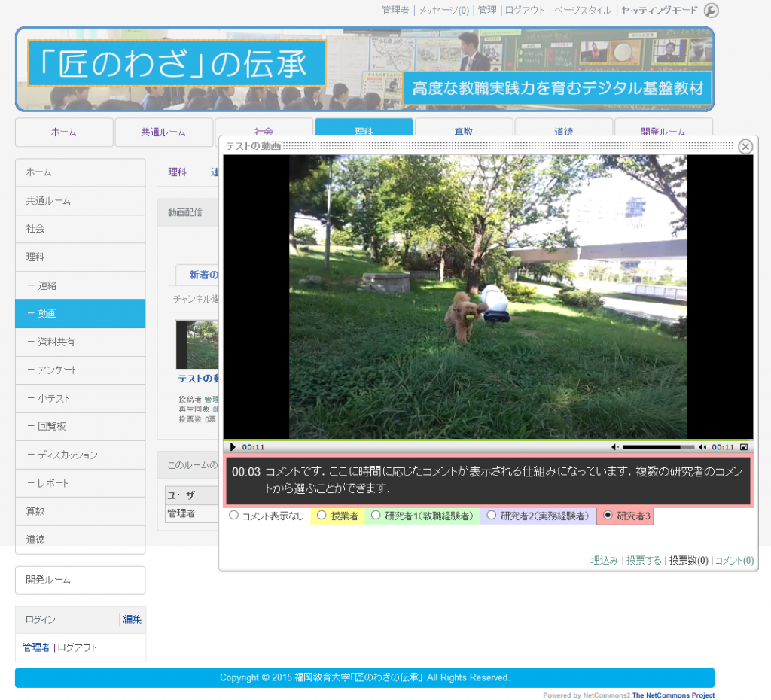Open the メッセージ(0) header link
Screen dimensions: 771x700
[x=443, y=11]
